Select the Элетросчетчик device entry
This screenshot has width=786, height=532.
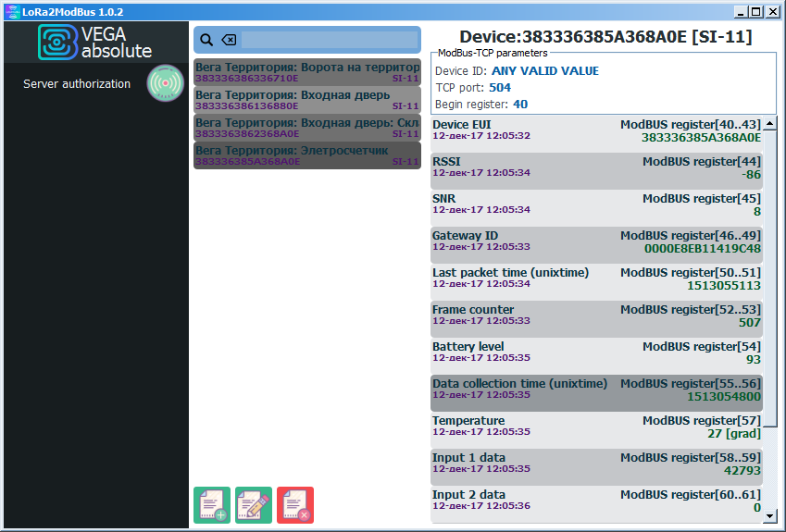(x=306, y=155)
